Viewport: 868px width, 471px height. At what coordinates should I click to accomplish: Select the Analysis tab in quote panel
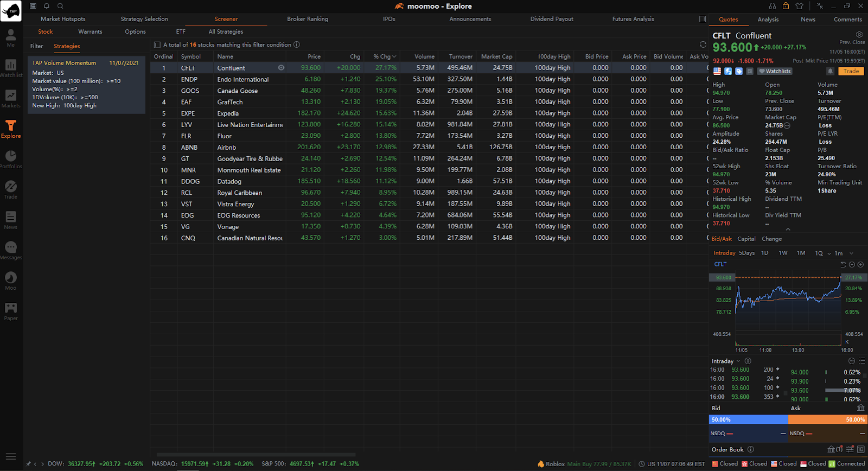(768, 20)
